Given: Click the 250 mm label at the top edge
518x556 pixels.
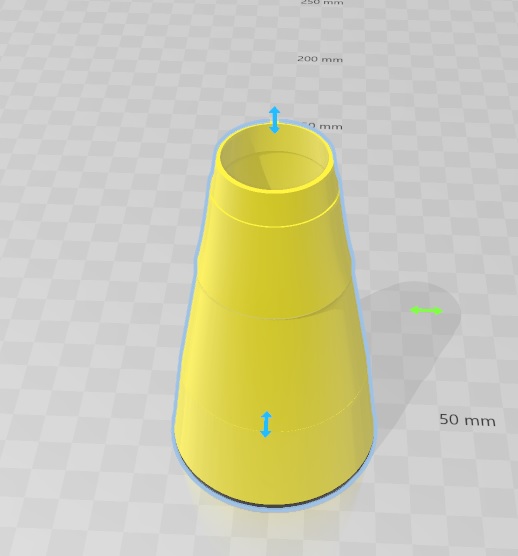Looking at the screenshot, I should click(x=322, y=2).
